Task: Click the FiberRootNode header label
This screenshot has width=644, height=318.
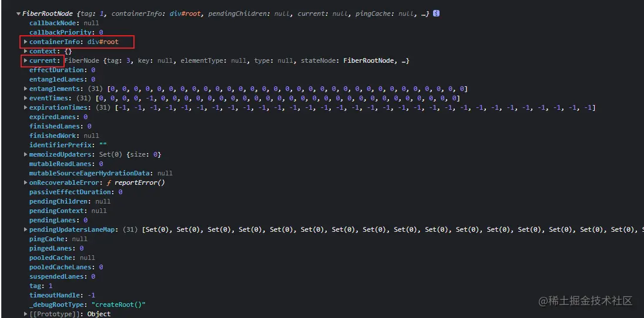Action: coord(48,13)
